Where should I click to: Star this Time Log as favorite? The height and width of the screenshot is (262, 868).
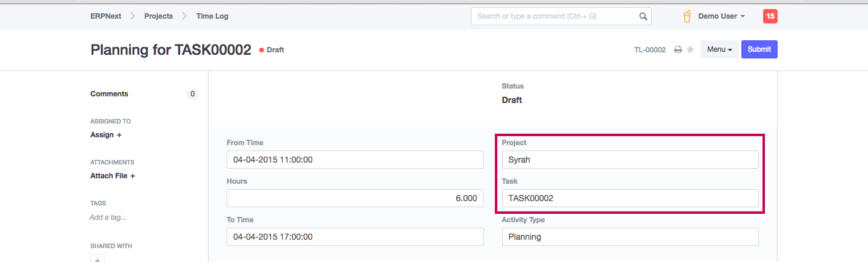[x=690, y=49]
